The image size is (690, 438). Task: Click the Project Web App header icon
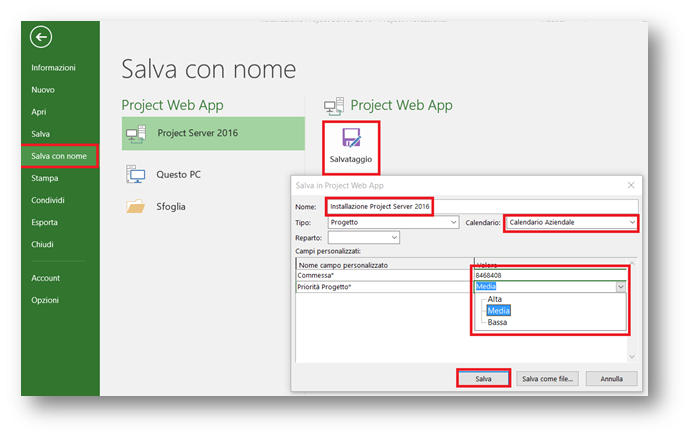(x=334, y=106)
